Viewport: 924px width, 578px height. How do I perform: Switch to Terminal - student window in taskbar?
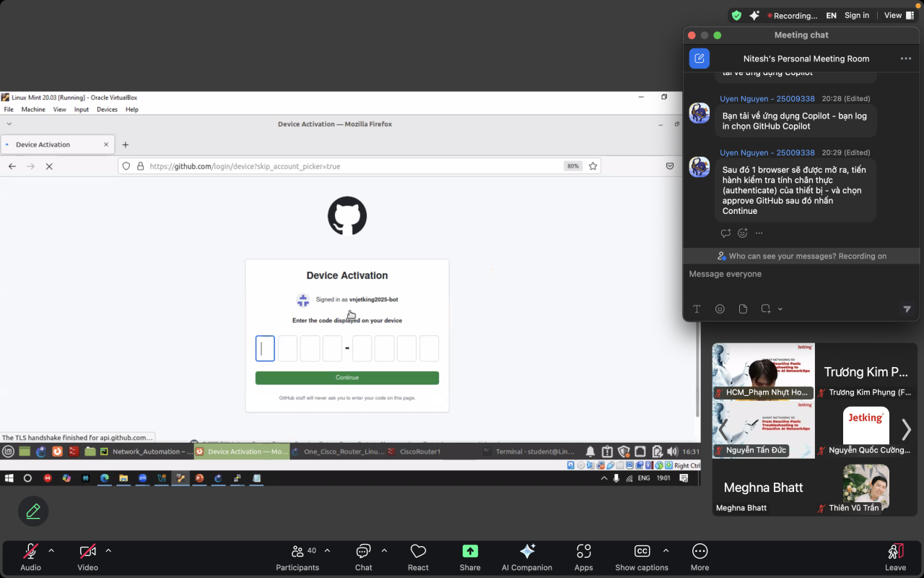tap(529, 452)
